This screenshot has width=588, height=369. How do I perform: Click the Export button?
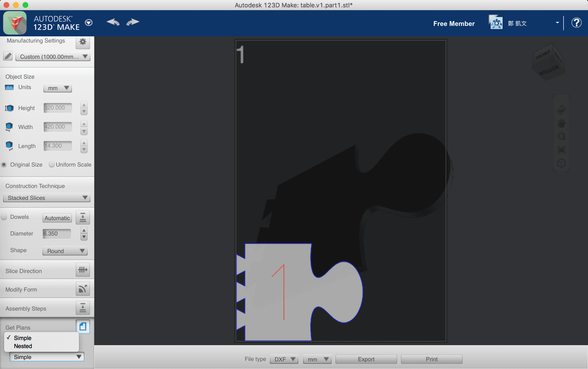[366, 359]
